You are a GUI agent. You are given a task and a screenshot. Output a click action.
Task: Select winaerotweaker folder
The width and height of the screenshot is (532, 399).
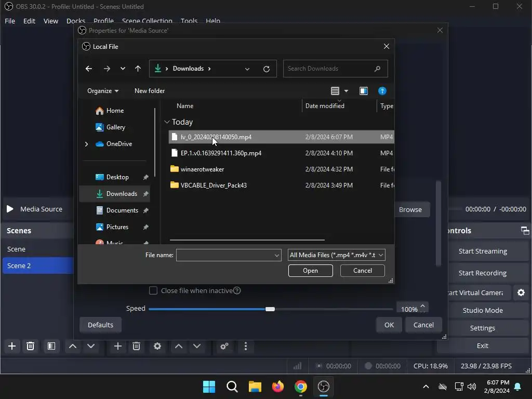pyautogui.click(x=281, y=169)
